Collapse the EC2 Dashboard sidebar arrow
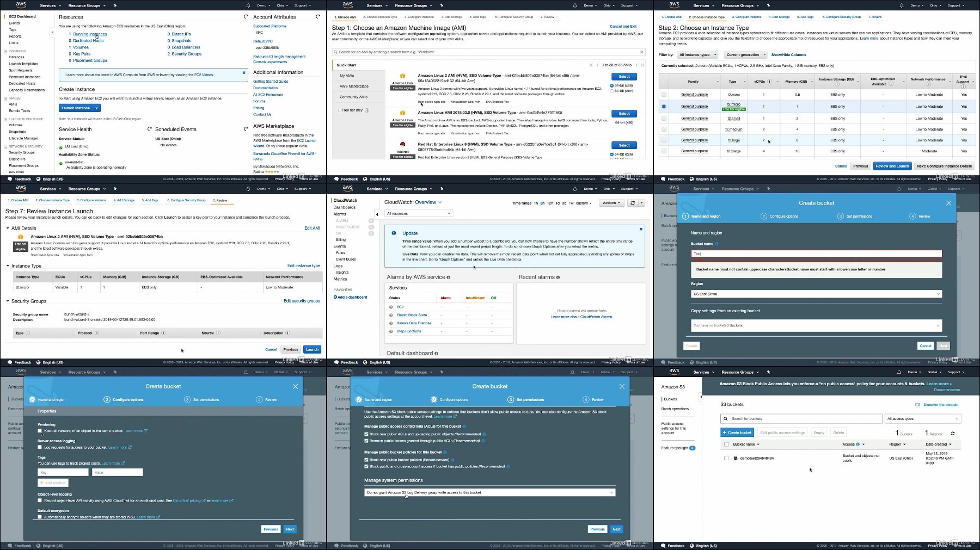The height and width of the screenshot is (550, 980). coord(52,32)
